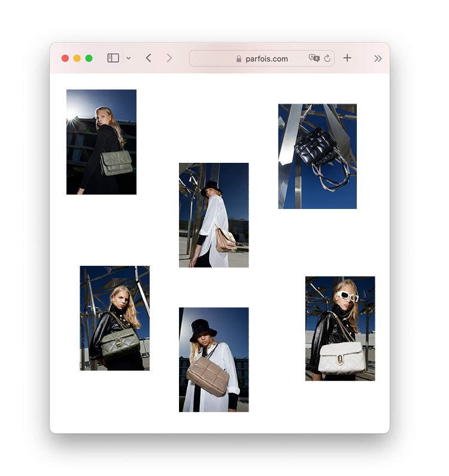Open photo of woman in black top with green bag against the sun
Viewport: 449px width, 476px height.
(x=101, y=142)
